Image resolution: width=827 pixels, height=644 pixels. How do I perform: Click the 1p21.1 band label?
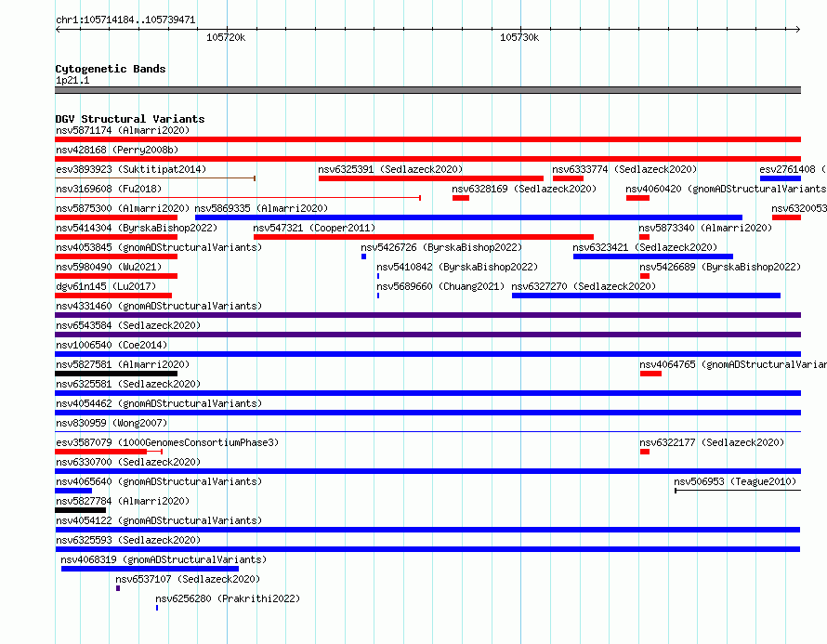(72, 81)
